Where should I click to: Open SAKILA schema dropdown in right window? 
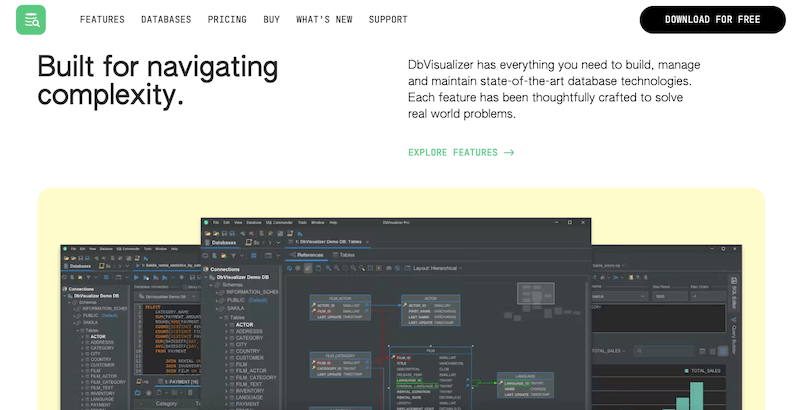[619, 296]
